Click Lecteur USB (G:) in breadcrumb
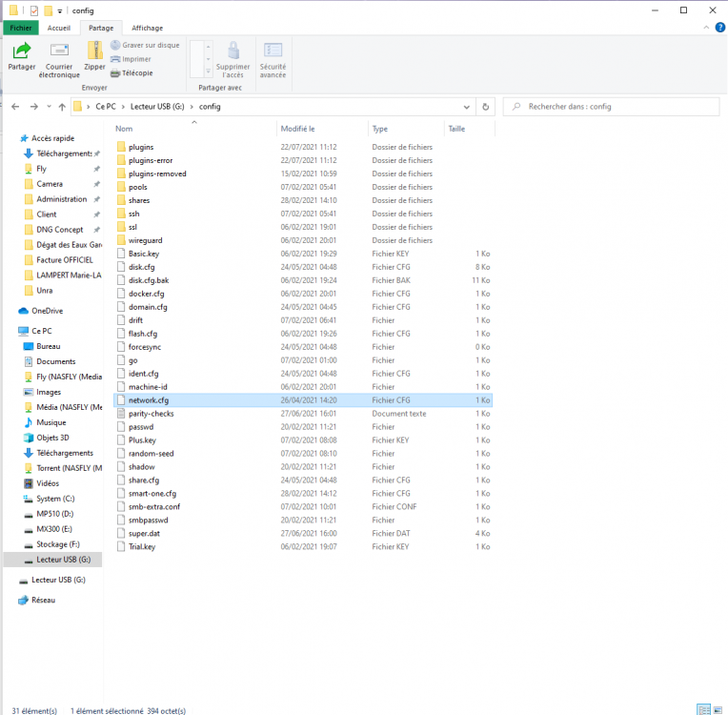 (157, 107)
